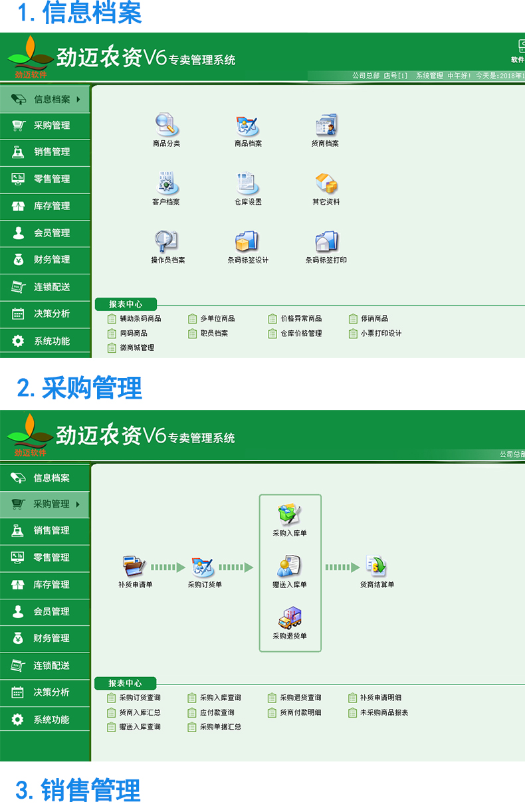Select 销售管理 in the upper screen sidebar
Image resolution: width=525 pixels, height=812 pixels.
pyautogui.click(x=45, y=152)
